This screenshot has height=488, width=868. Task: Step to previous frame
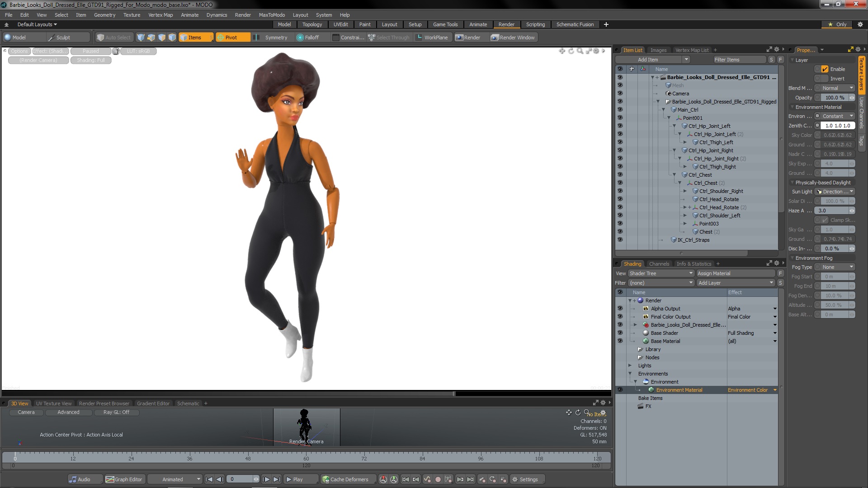coord(220,479)
